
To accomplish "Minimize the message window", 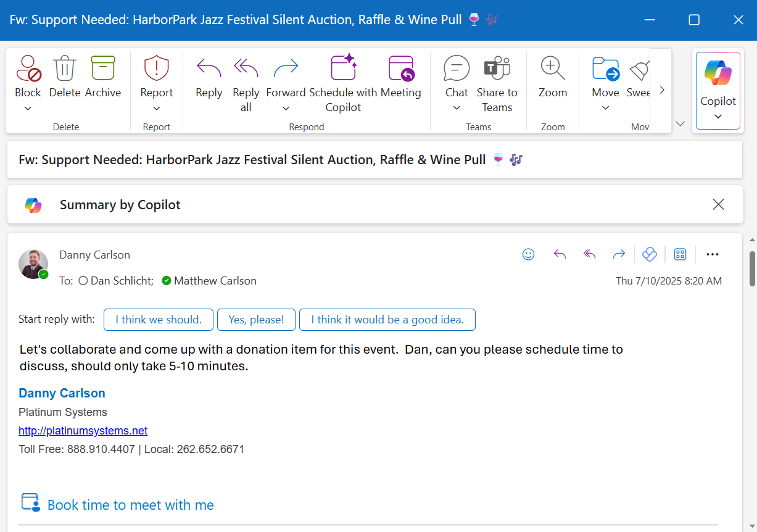I will [x=650, y=20].
